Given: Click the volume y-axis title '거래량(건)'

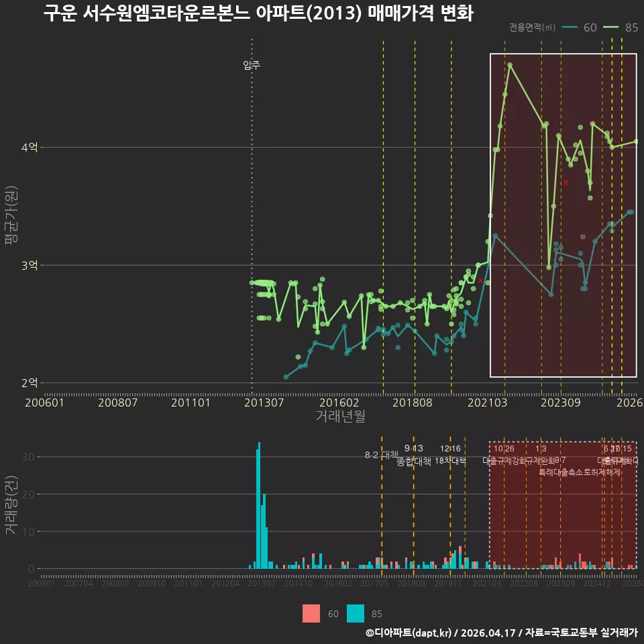Looking at the screenshot, I should pos(11,504).
